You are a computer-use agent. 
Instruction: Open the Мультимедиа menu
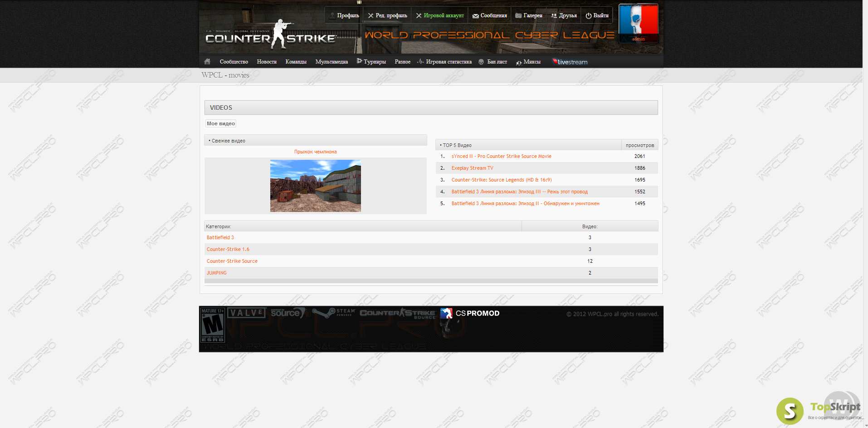click(x=332, y=62)
